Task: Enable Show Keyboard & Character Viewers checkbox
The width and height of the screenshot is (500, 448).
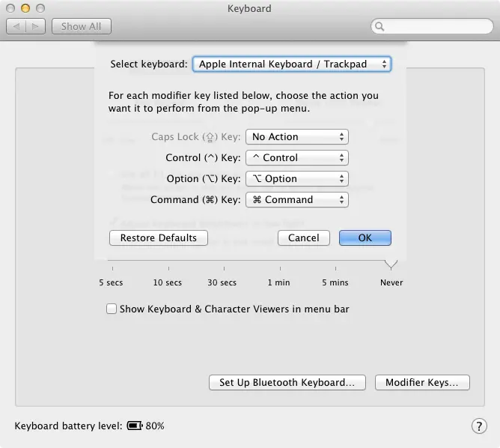Action: (112, 309)
